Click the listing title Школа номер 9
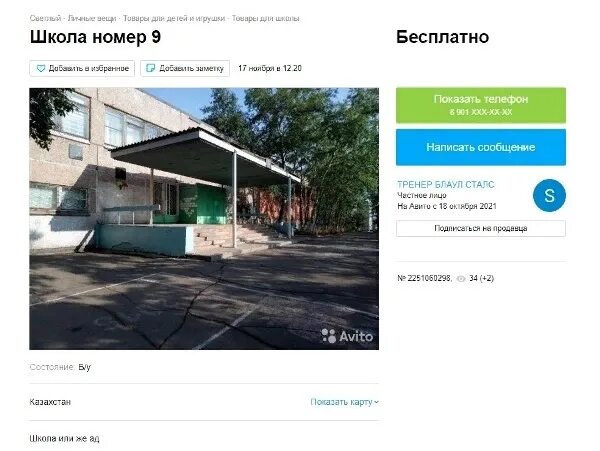The height and width of the screenshot is (451, 600). pos(95,37)
